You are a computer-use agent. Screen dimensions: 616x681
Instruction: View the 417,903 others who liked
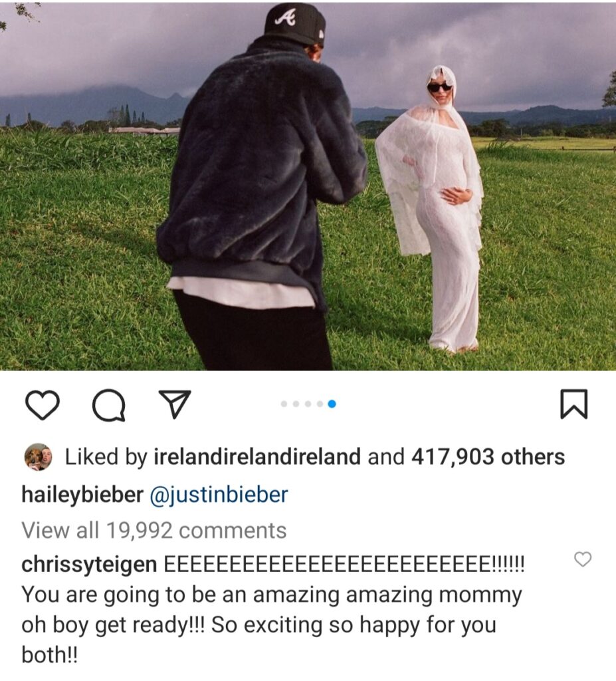click(x=488, y=457)
